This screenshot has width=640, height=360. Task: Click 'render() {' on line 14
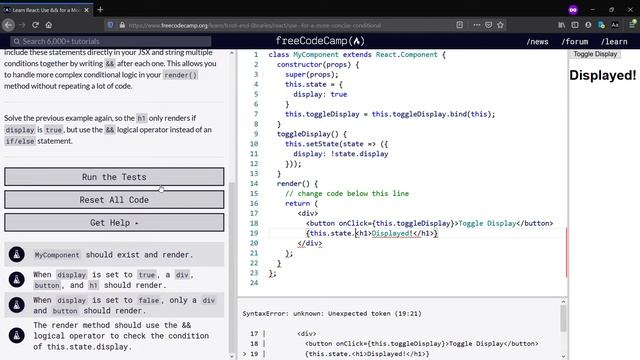click(297, 184)
